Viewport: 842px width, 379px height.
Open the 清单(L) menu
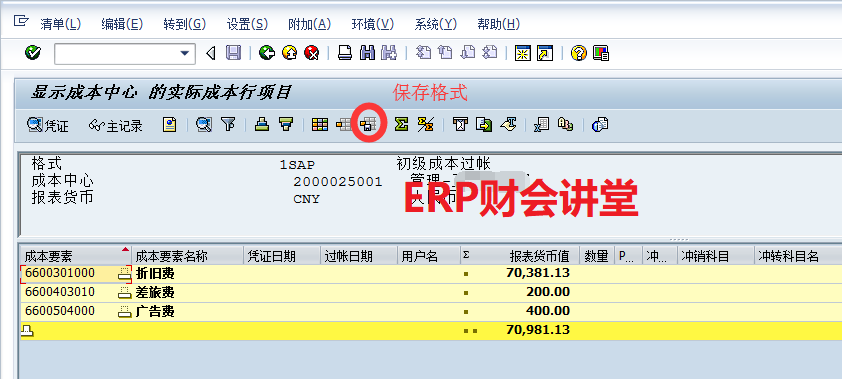pyautogui.click(x=60, y=24)
